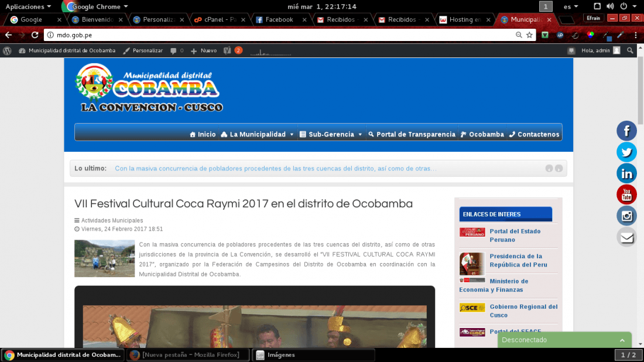Click the page vertical scrollbar
Image resolution: width=644 pixels, height=362 pixels.
click(x=640, y=91)
